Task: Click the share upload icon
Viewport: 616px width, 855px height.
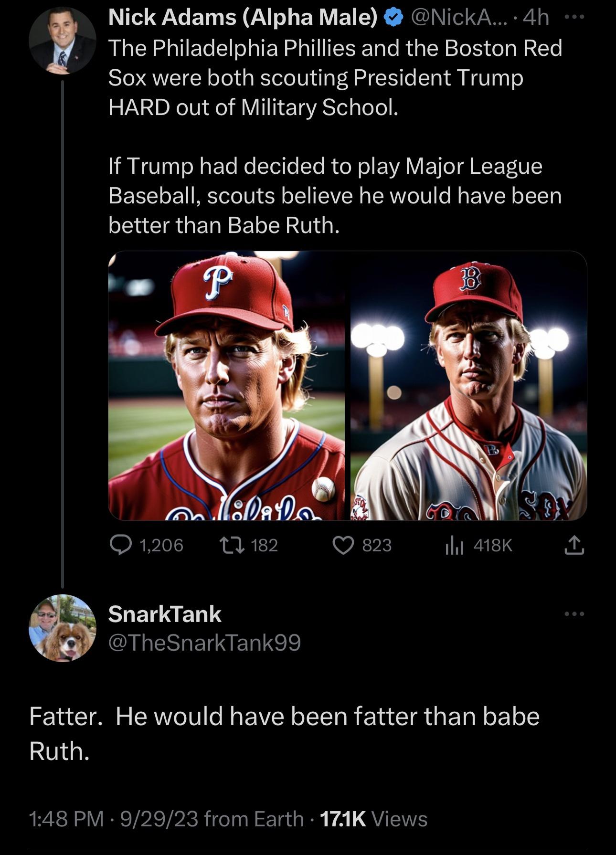Action: [574, 545]
